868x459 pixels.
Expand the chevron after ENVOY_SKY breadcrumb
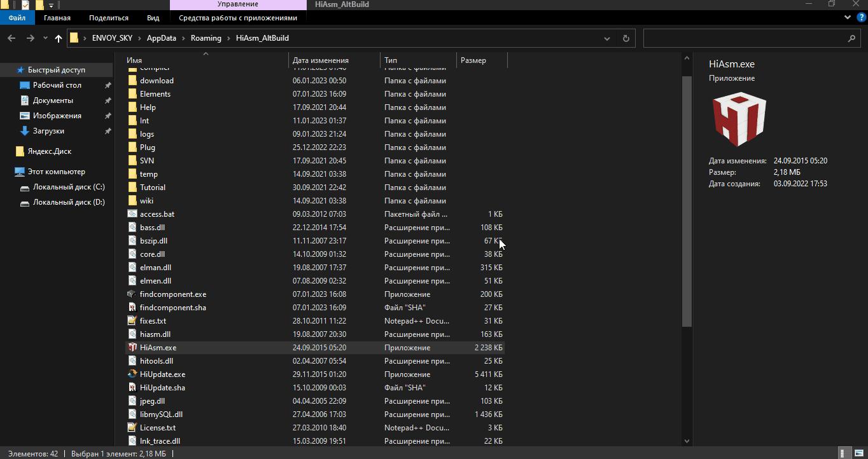tap(141, 38)
